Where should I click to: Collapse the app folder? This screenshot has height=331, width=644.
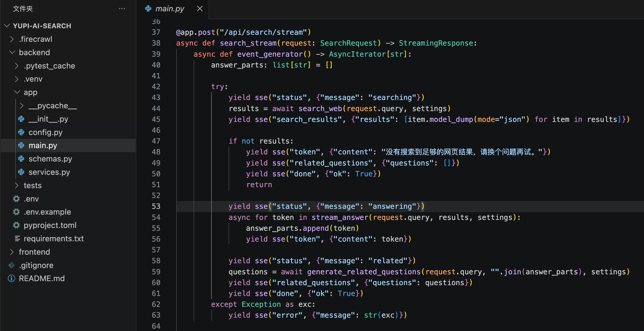click(16, 92)
